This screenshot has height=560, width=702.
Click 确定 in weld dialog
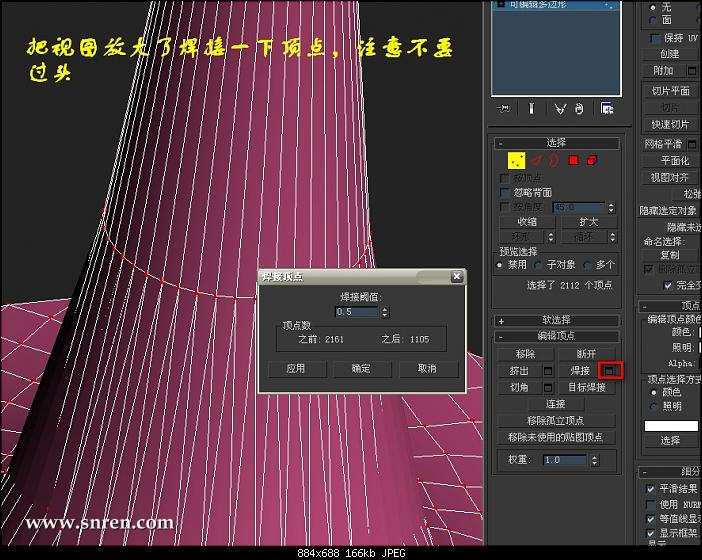coord(361,369)
